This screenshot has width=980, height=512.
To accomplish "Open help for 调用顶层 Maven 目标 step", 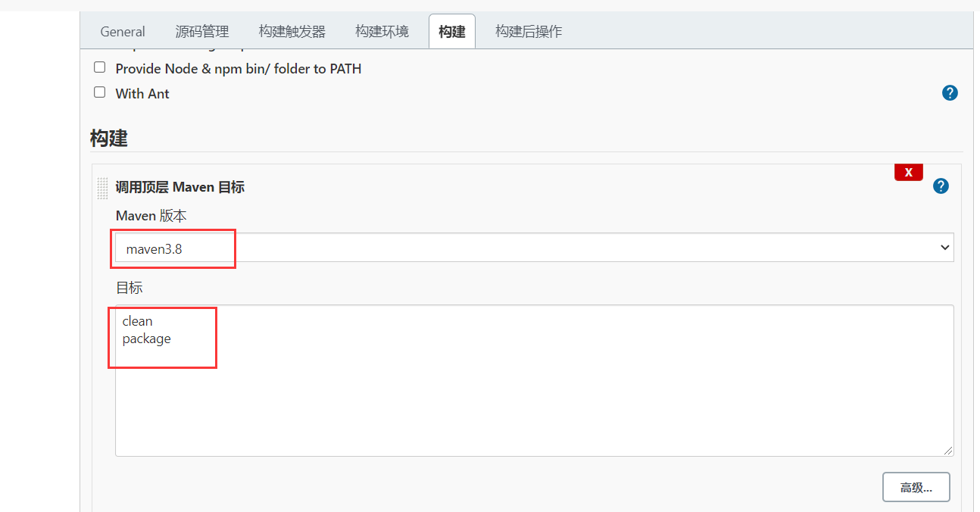I will click(x=941, y=186).
